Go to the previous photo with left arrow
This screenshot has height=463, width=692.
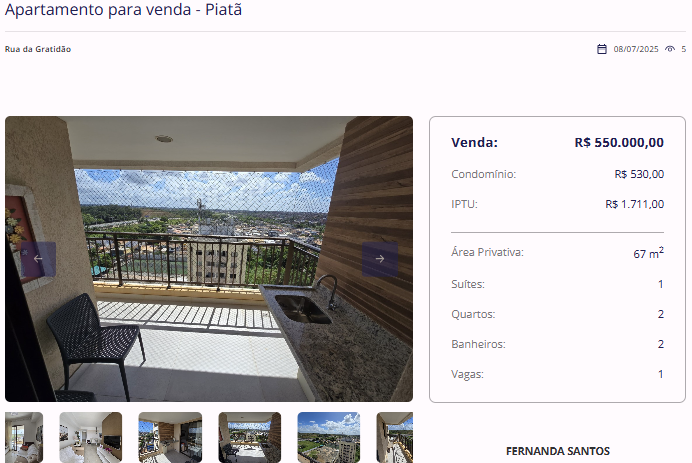pos(38,259)
